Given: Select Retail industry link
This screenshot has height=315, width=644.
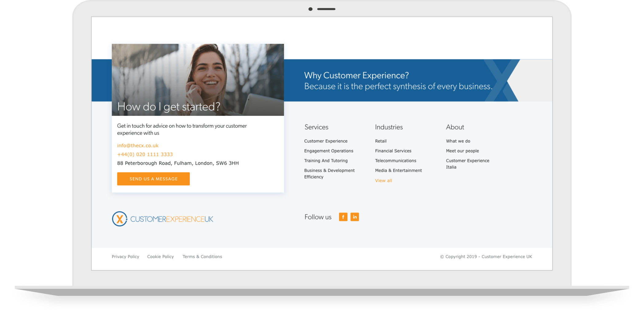Looking at the screenshot, I should click(x=381, y=141).
